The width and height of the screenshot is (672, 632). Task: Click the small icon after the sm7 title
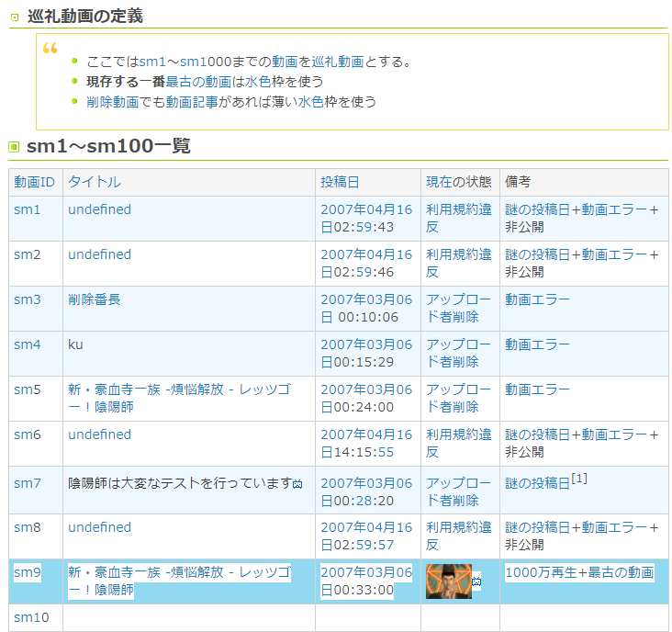(x=297, y=484)
